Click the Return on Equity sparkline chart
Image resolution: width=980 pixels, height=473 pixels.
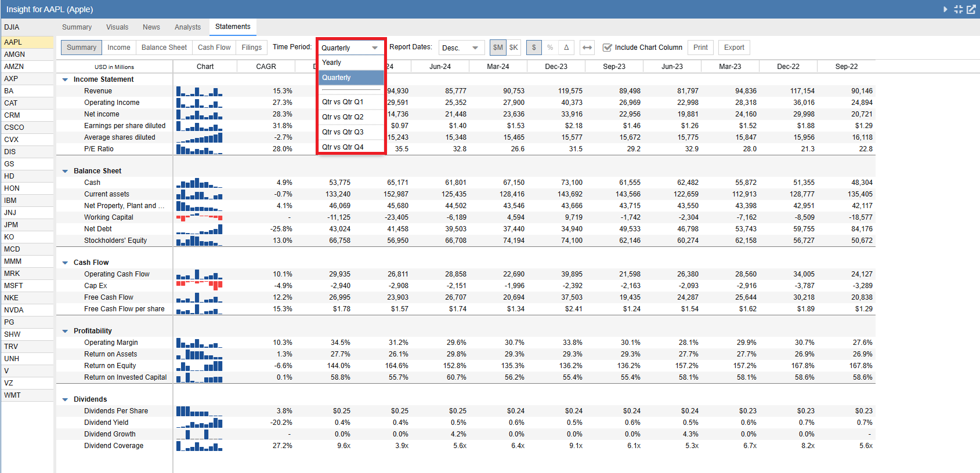pos(199,366)
